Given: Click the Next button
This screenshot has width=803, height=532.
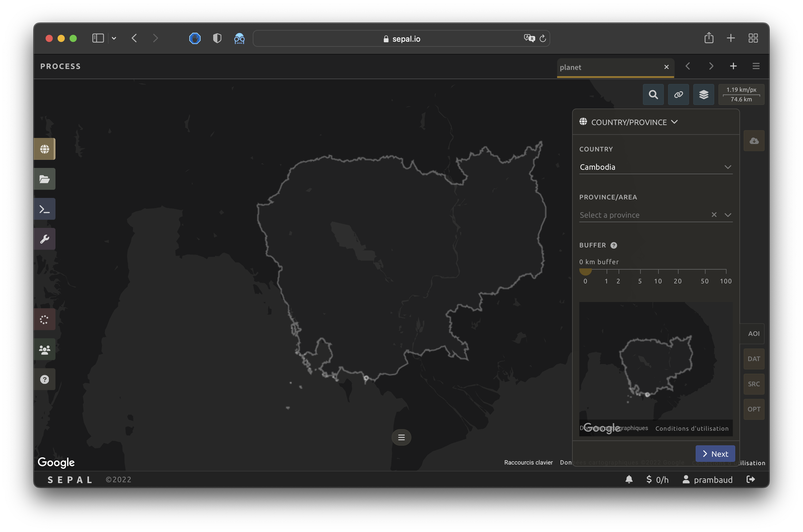Looking at the screenshot, I should (x=715, y=454).
